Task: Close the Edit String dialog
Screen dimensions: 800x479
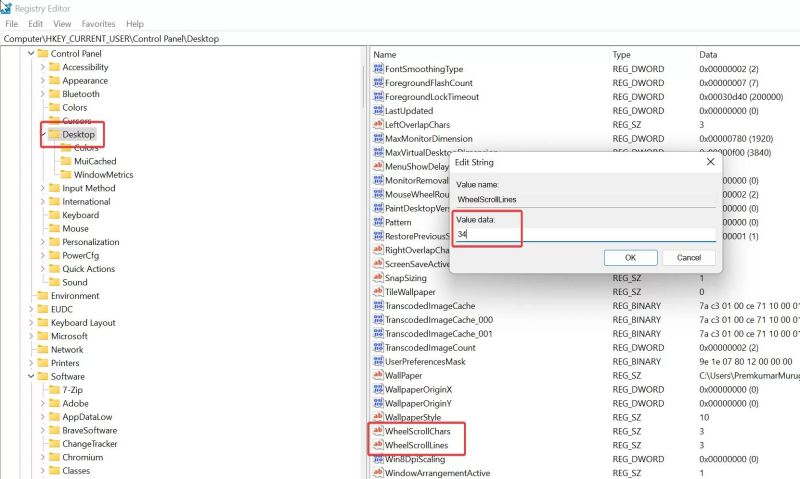Action: point(710,162)
